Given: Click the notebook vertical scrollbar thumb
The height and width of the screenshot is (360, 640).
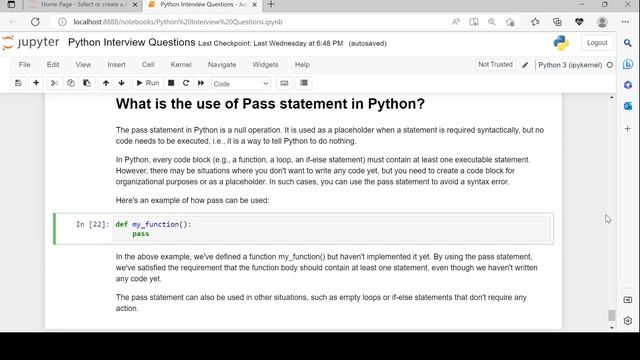Looking at the screenshot, I should pos(611,315).
